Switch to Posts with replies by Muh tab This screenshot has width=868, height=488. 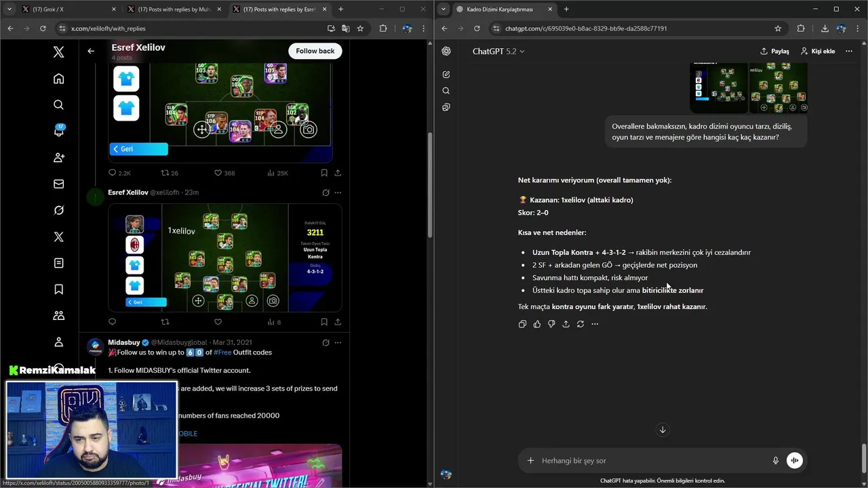[175, 9]
